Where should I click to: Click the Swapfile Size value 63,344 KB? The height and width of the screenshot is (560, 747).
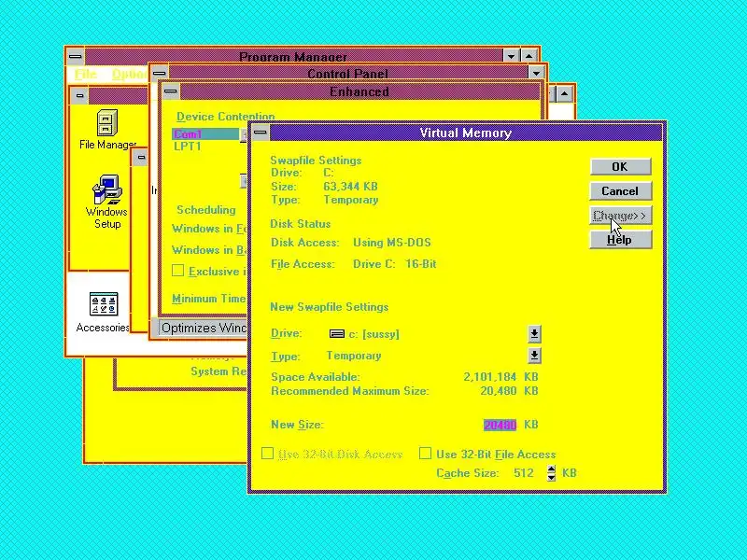(350, 186)
